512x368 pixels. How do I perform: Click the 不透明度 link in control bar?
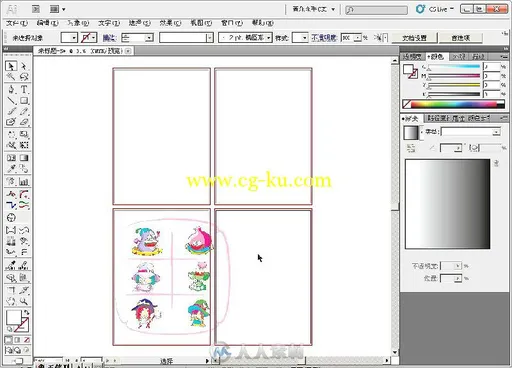point(324,38)
